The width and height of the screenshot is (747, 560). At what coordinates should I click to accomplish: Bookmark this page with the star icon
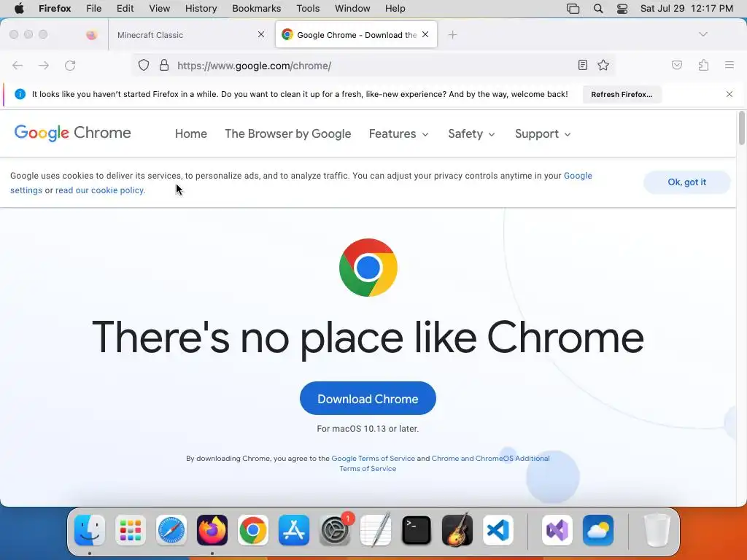pos(603,65)
